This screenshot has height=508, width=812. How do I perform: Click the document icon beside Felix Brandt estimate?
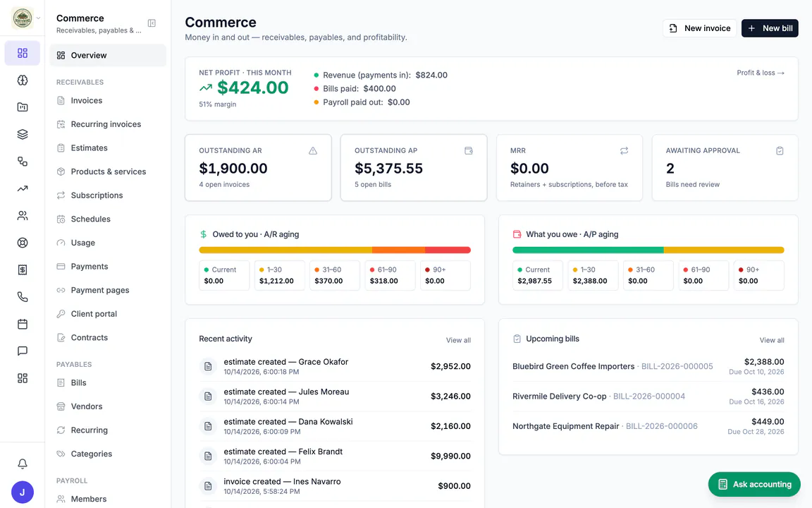click(208, 456)
